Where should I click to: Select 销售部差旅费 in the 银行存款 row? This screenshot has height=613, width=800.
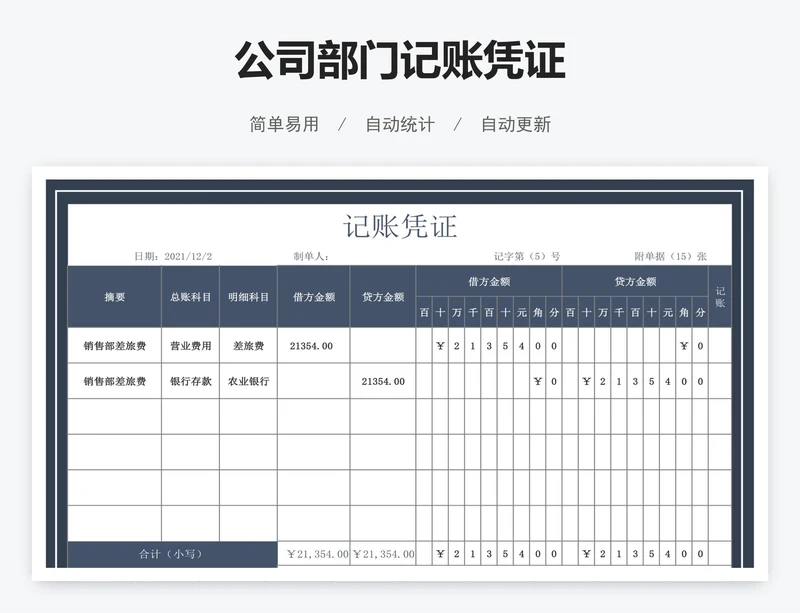(x=115, y=381)
